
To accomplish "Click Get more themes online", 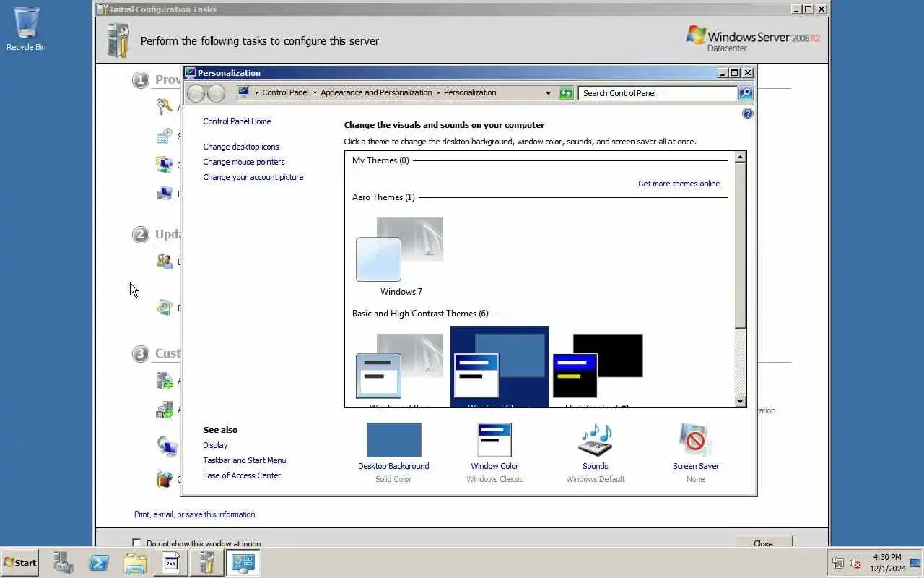I will [679, 184].
